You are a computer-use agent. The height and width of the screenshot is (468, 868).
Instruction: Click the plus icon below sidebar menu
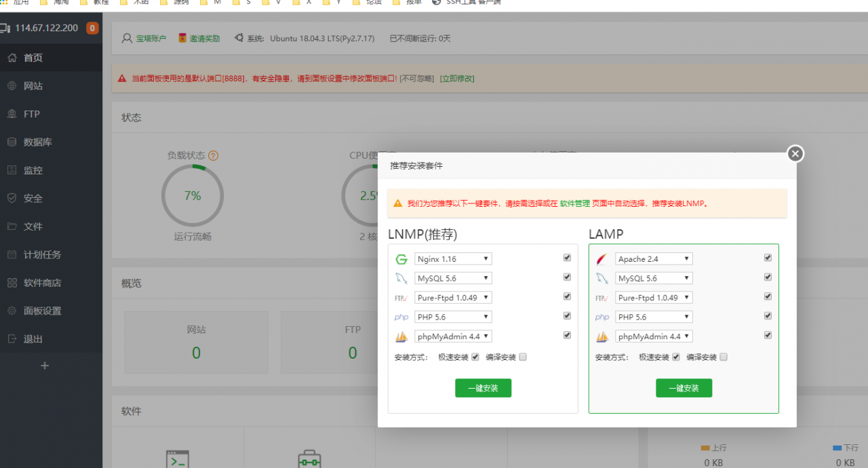pos(45,366)
